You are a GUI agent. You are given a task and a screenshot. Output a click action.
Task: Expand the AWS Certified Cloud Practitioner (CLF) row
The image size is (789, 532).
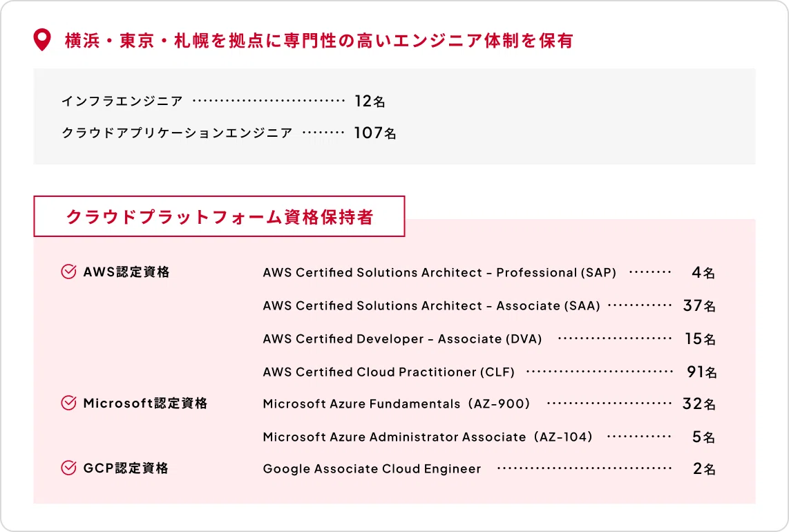(x=388, y=372)
